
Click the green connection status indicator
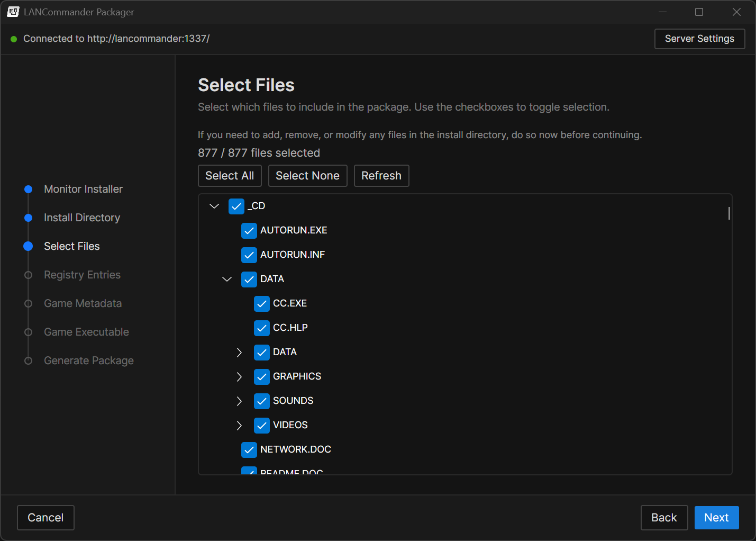pyautogui.click(x=14, y=39)
